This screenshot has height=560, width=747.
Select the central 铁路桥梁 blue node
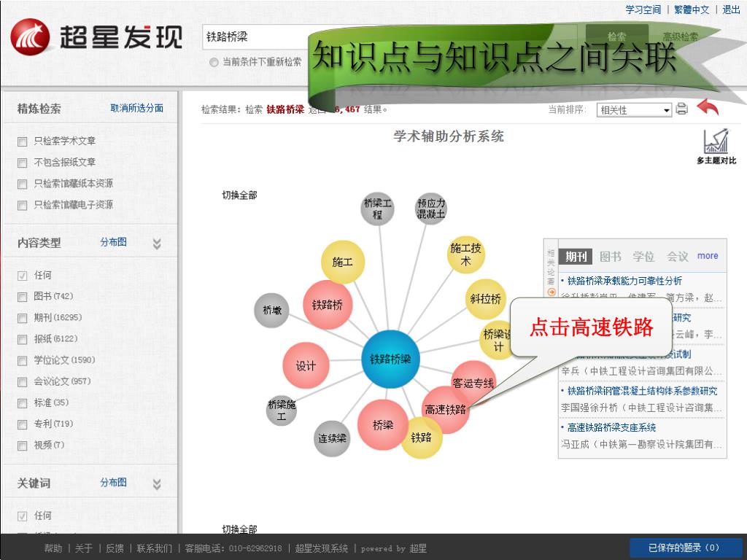pos(390,359)
